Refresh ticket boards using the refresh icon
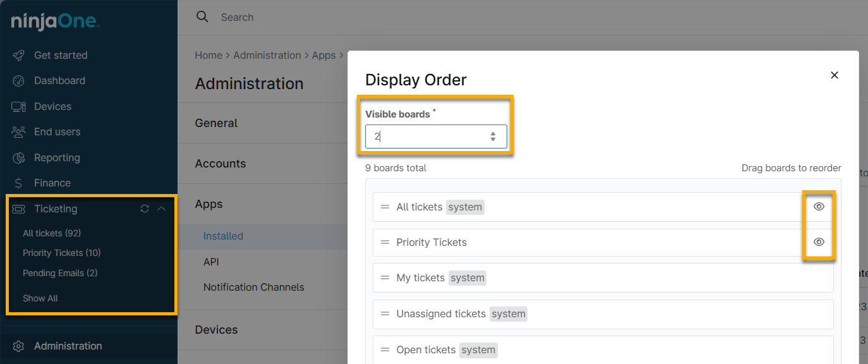 pyautogui.click(x=144, y=209)
